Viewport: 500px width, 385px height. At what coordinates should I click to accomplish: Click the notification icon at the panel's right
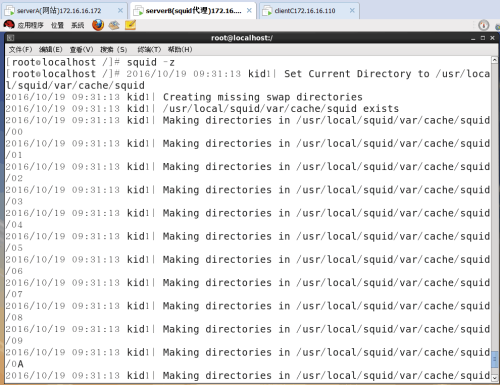click(x=483, y=25)
